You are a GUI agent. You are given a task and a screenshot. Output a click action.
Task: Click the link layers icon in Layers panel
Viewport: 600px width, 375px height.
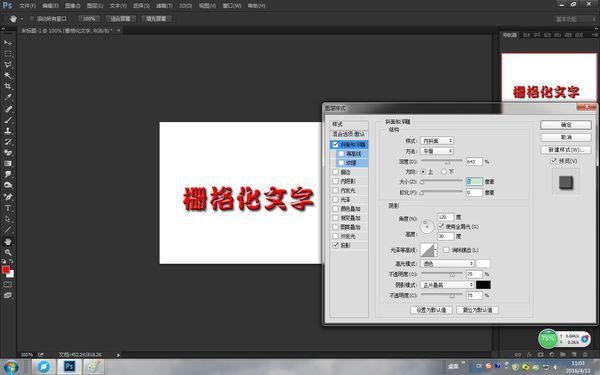point(517,355)
